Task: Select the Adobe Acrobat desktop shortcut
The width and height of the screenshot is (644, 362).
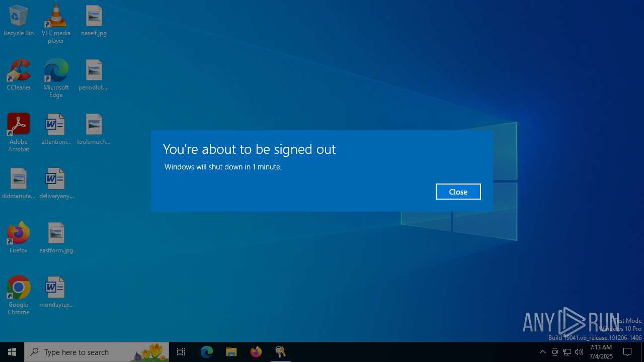Action: (x=19, y=133)
